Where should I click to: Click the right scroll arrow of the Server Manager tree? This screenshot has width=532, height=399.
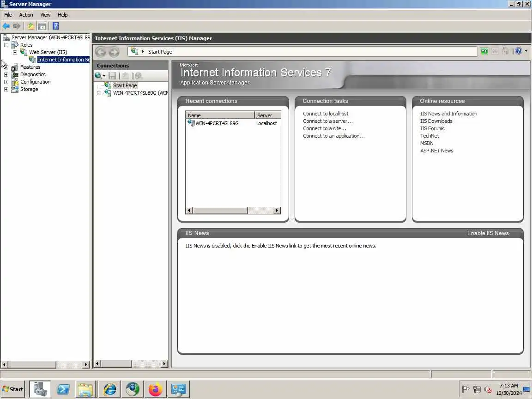[x=86, y=364]
